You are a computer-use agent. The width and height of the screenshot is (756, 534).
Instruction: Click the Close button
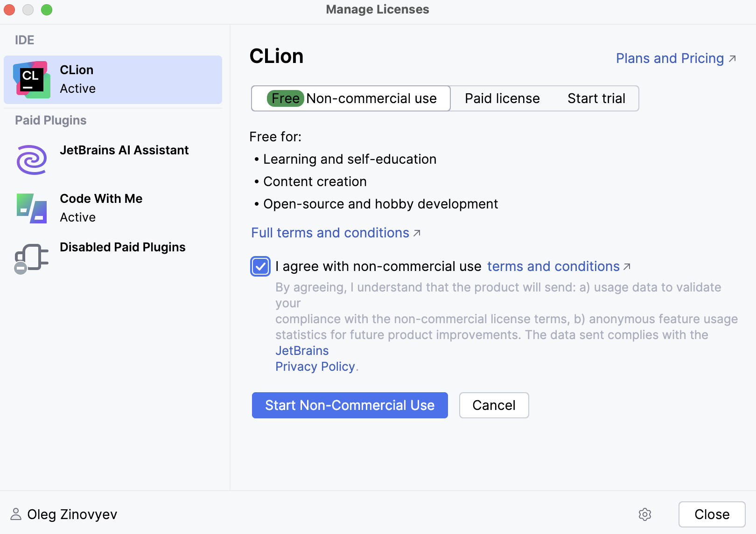[711, 514]
